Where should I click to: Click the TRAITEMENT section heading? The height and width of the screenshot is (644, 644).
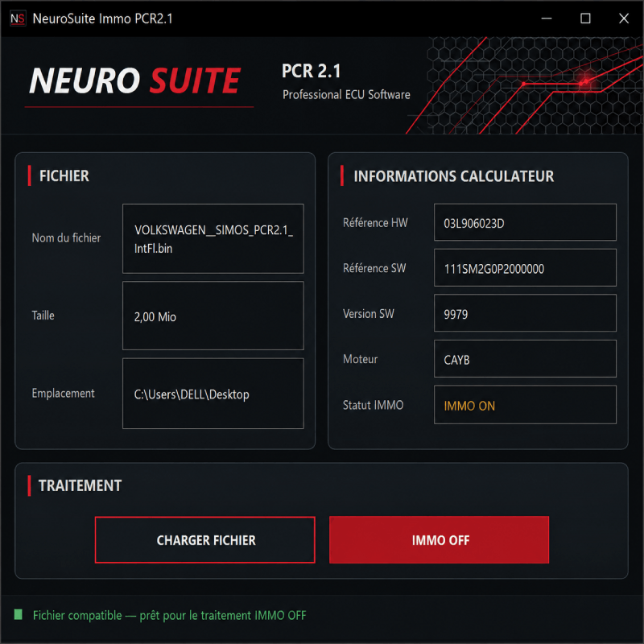pyautogui.click(x=80, y=485)
